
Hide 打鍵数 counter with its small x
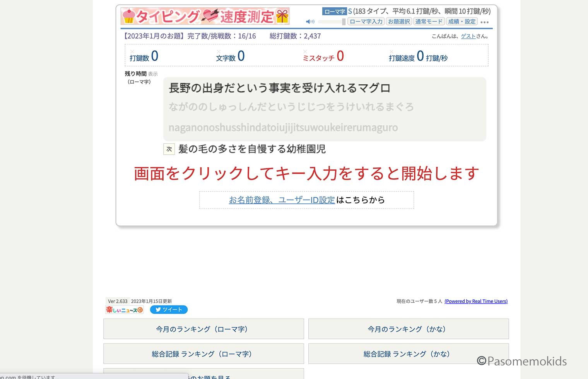point(132,51)
